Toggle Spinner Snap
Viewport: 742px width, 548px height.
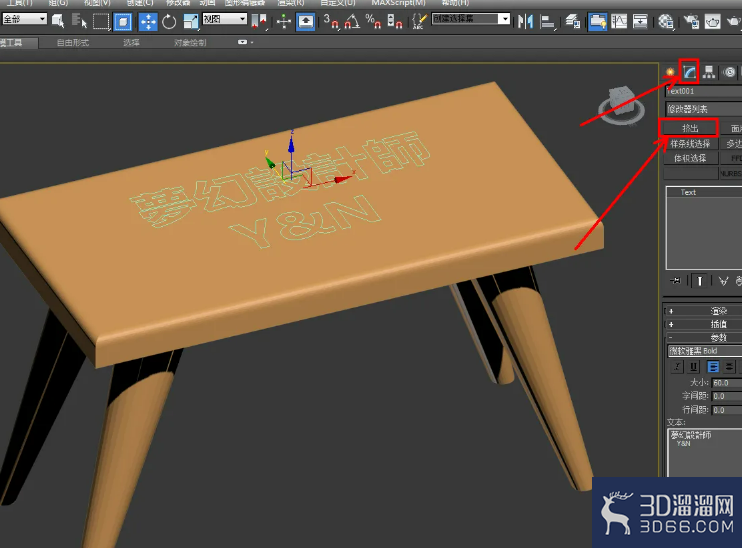pyautogui.click(x=395, y=22)
